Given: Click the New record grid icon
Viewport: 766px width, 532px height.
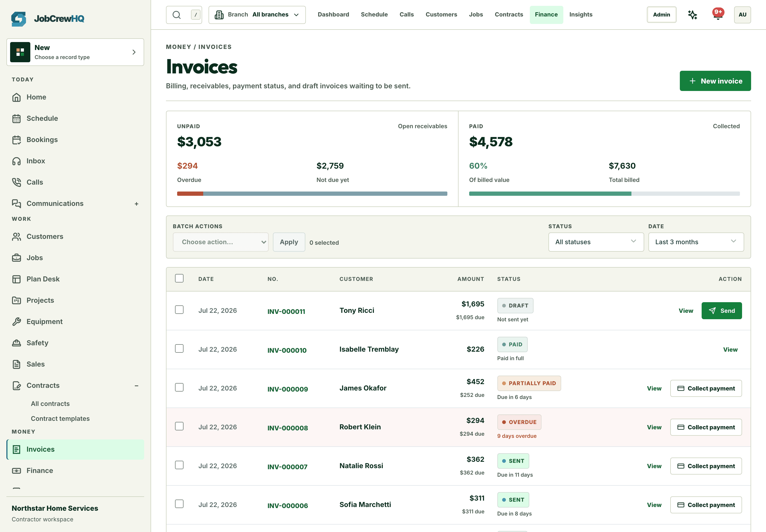Looking at the screenshot, I should click(20, 52).
